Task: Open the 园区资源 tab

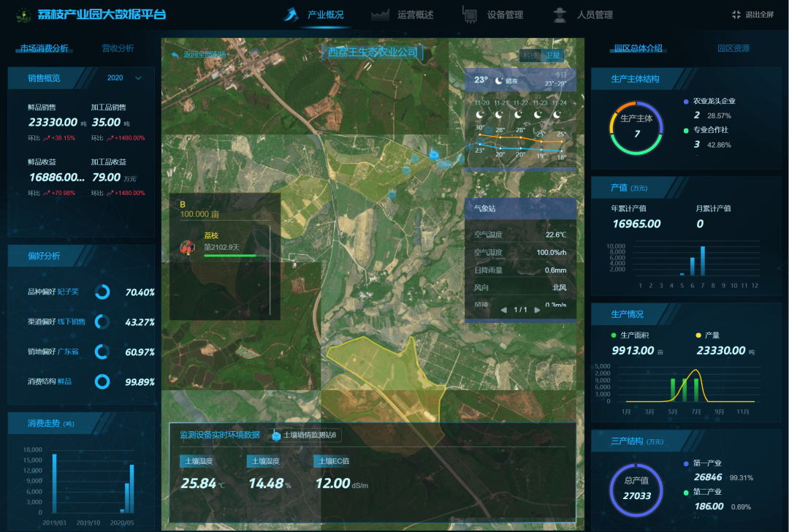Action: (733, 48)
